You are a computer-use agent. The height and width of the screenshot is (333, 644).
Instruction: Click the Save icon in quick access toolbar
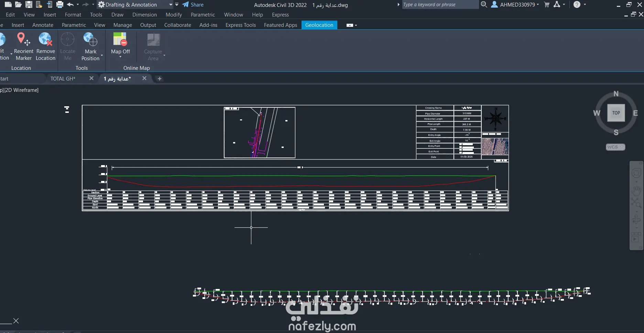(29, 4)
